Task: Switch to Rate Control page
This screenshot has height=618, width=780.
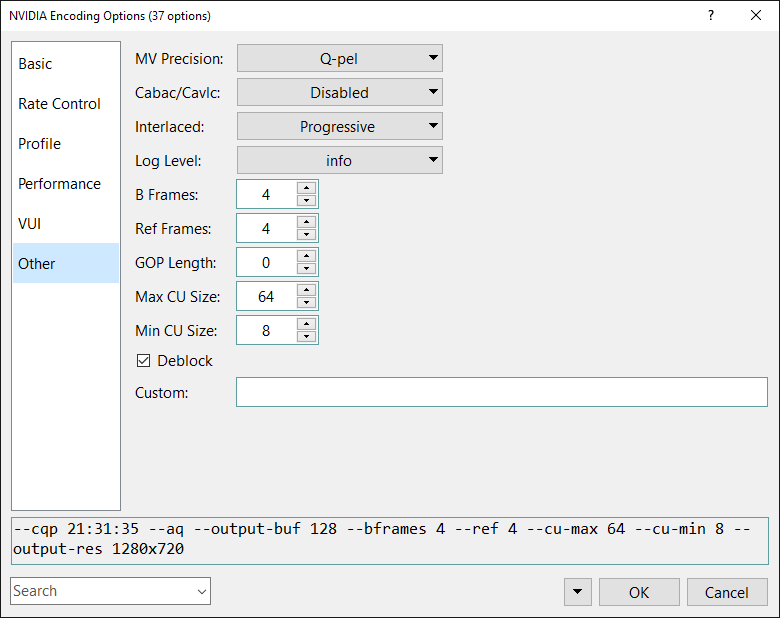Action: [66, 103]
